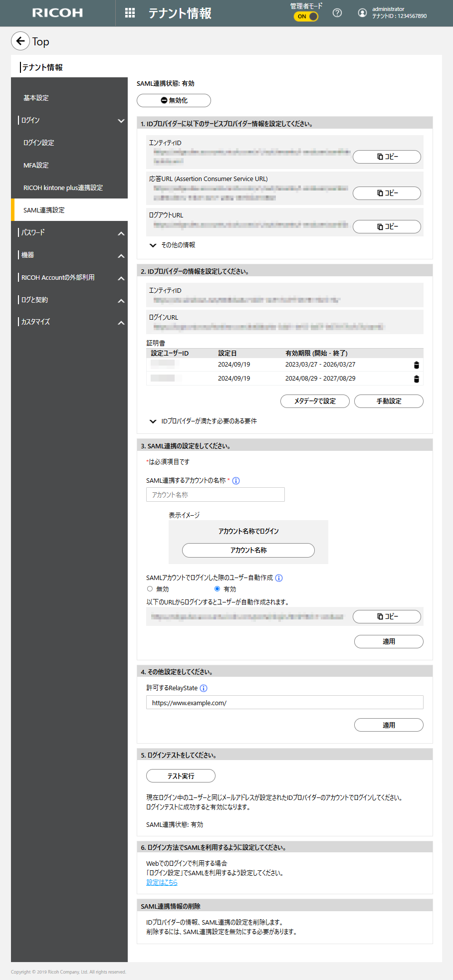Expand その他の情報 details

coord(173,245)
